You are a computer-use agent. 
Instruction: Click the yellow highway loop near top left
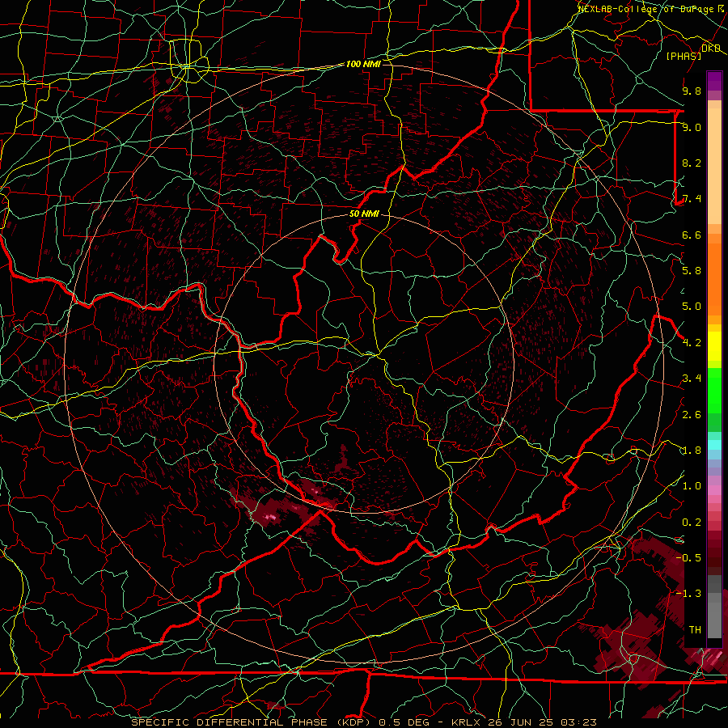click(188, 61)
